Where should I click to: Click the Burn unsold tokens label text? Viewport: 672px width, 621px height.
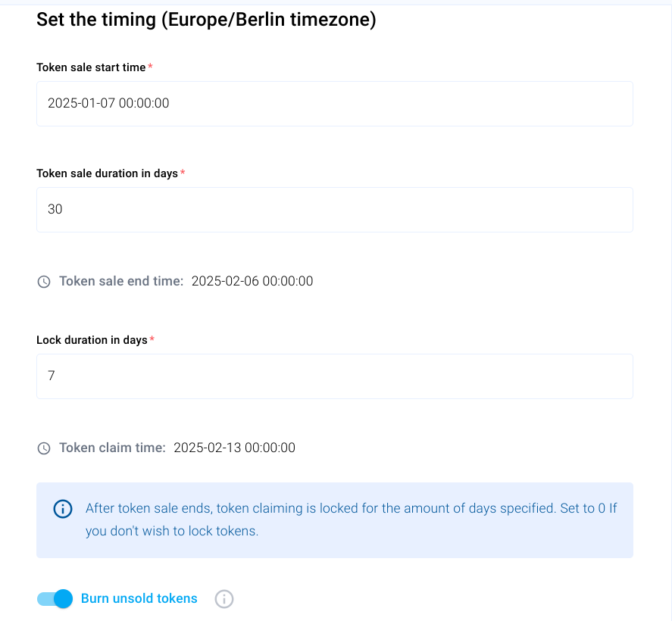[139, 598]
